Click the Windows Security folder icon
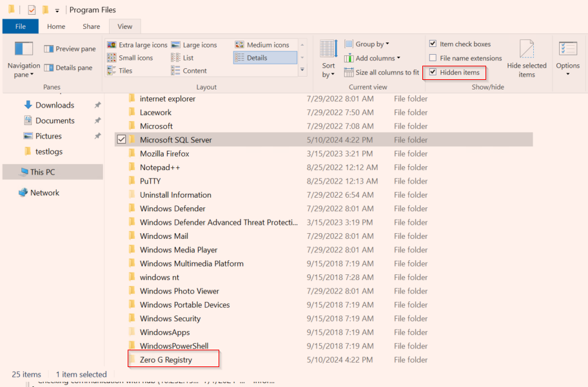 click(x=132, y=318)
